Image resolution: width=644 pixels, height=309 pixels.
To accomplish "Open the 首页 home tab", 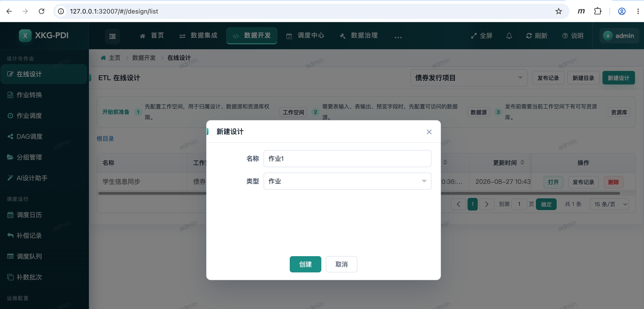I will (x=152, y=35).
